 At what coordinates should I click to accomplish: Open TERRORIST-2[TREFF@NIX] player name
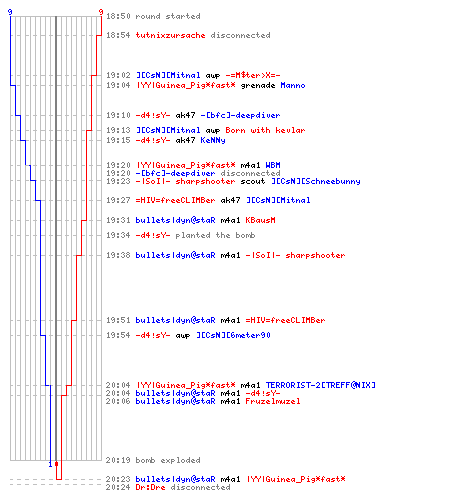(320, 385)
